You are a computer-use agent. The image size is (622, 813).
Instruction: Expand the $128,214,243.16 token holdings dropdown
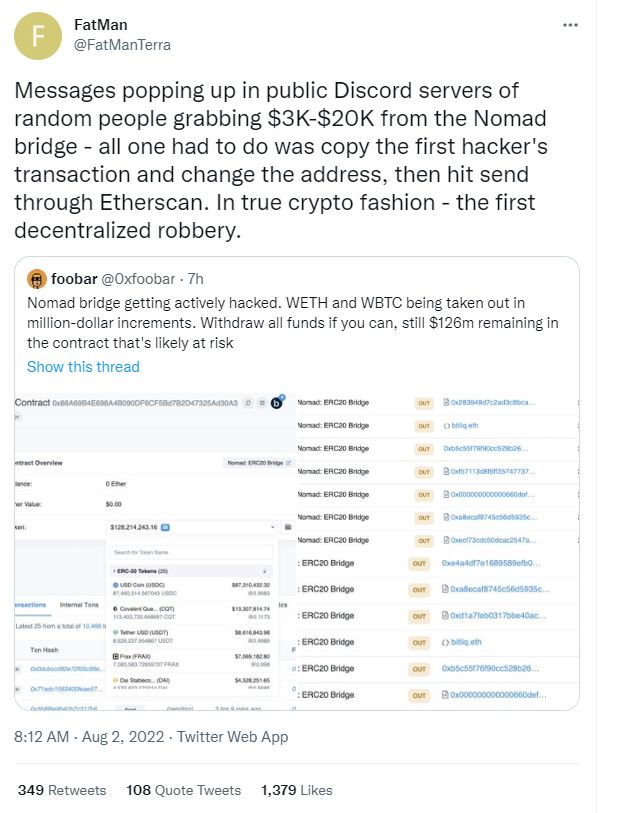coord(274,525)
